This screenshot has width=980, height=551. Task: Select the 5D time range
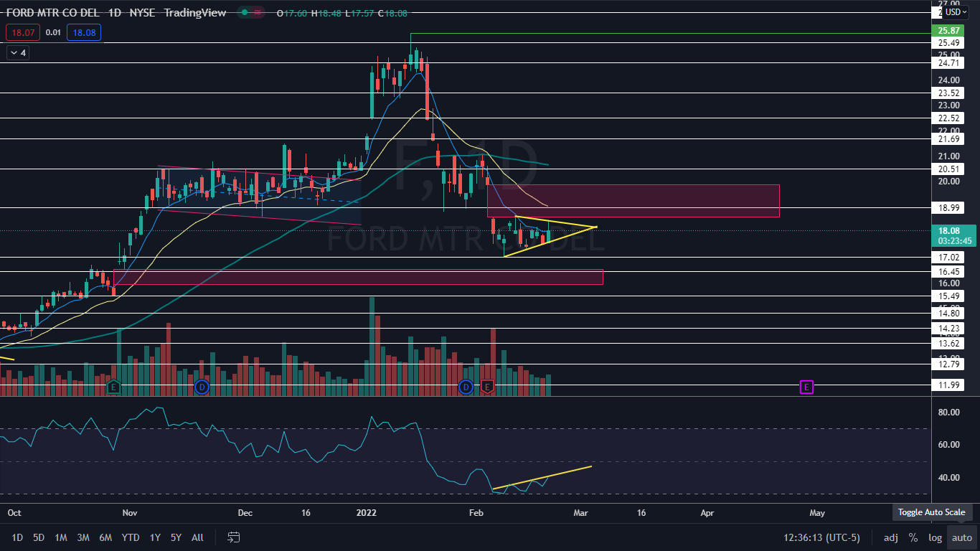pos(39,537)
